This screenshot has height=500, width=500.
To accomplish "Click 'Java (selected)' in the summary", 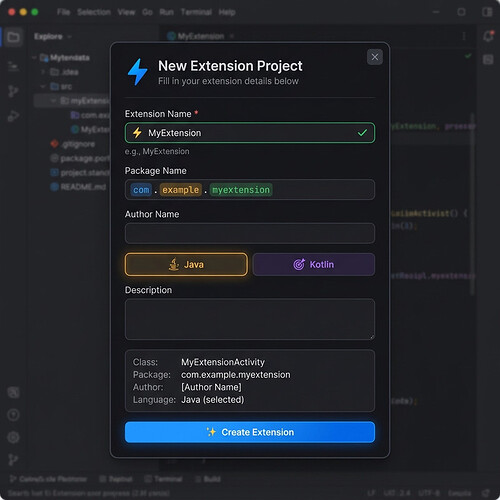I will [213, 400].
